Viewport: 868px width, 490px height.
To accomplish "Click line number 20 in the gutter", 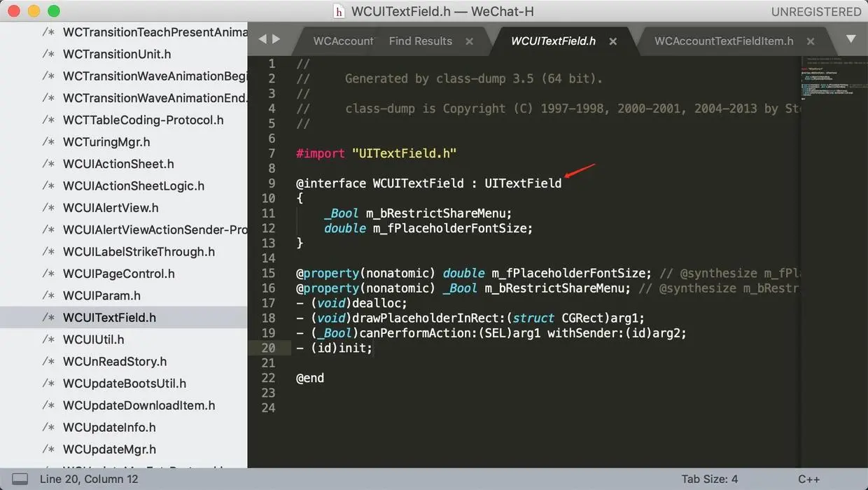I will (x=269, y=347).
